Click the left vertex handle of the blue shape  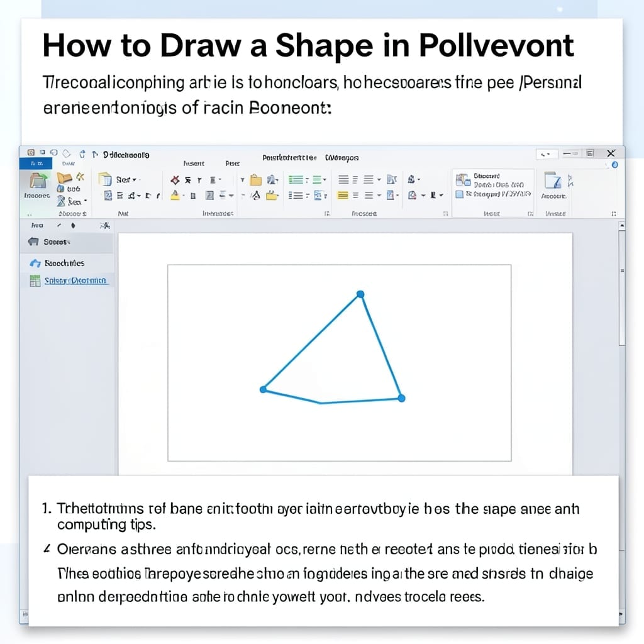pos(264,389)
